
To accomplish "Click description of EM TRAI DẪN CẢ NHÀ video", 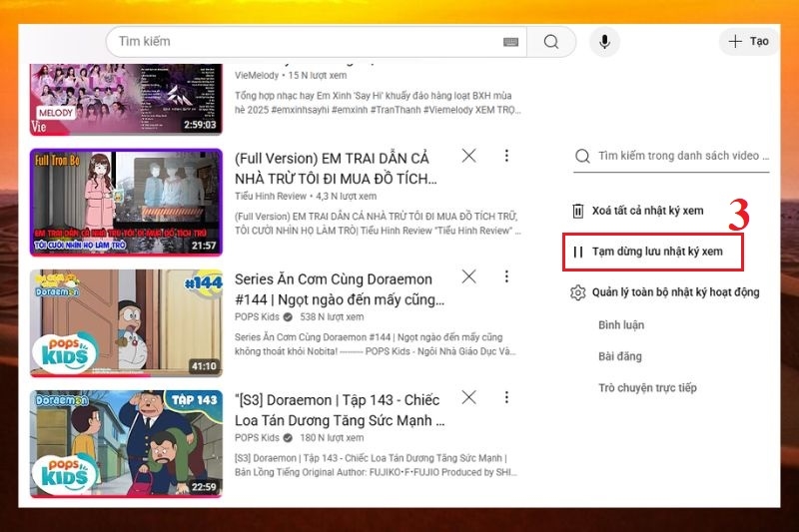I will pyautogui.click(x=378, y=224).
